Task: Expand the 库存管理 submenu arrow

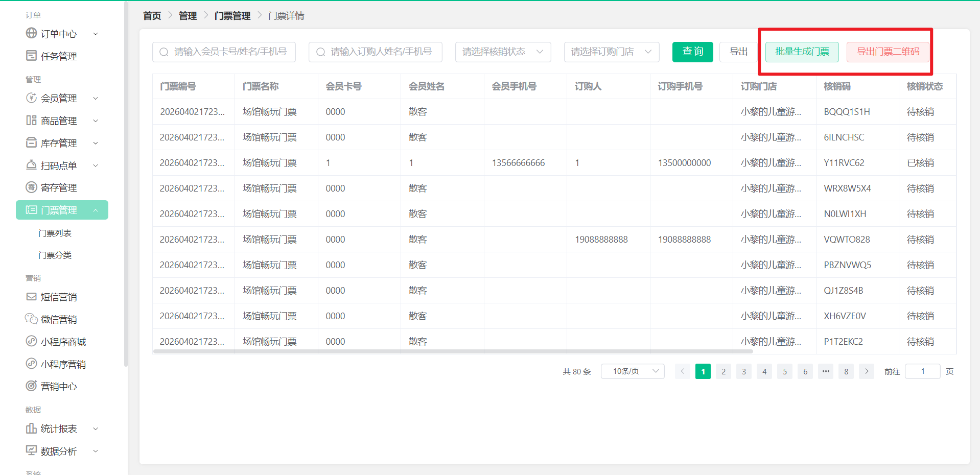Action: 96,143
